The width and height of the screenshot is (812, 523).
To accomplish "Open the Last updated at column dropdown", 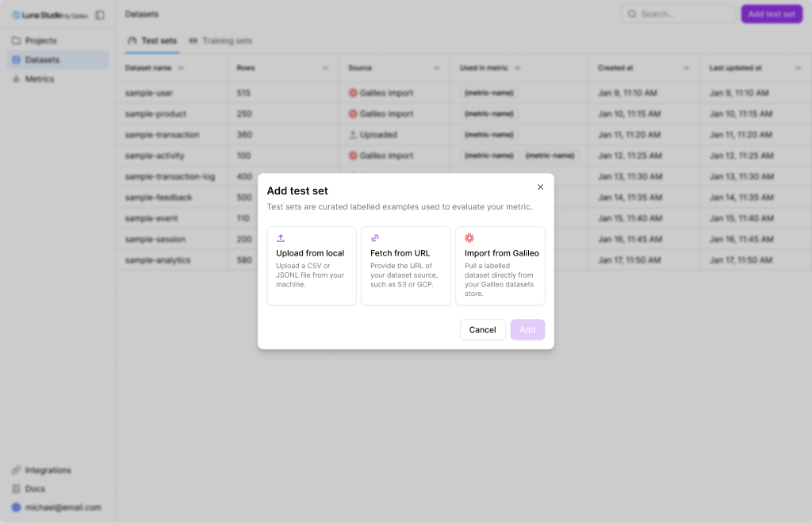I will tap(798, 68).
